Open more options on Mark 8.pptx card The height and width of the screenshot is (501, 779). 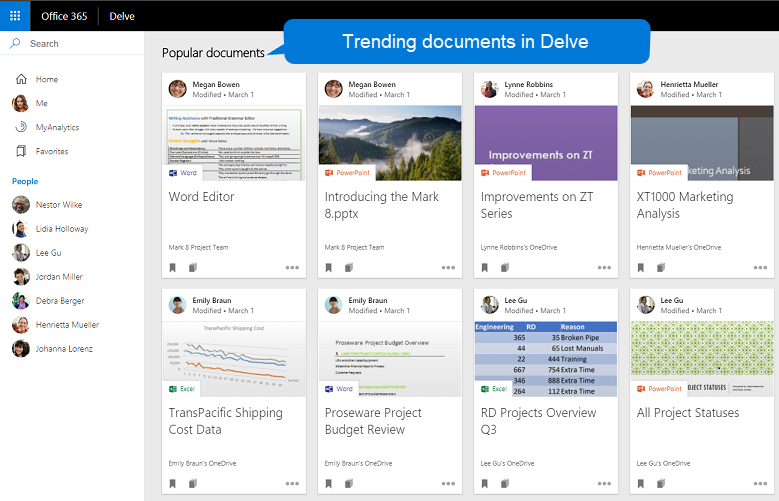pos(448,267)
